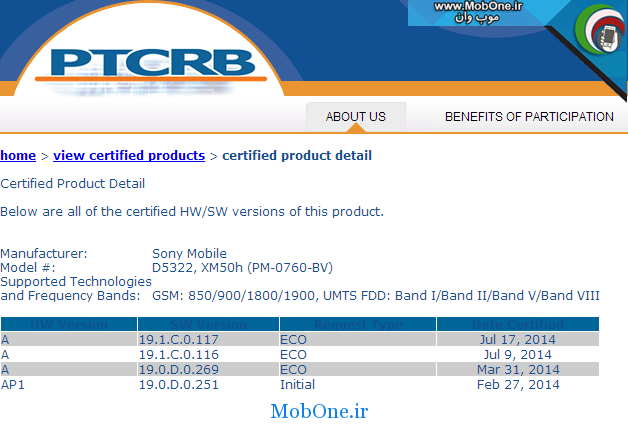The height and width of the screenshot is (424, 628).
Task: Click the Request Type column header
Action: tap(355, 325)
